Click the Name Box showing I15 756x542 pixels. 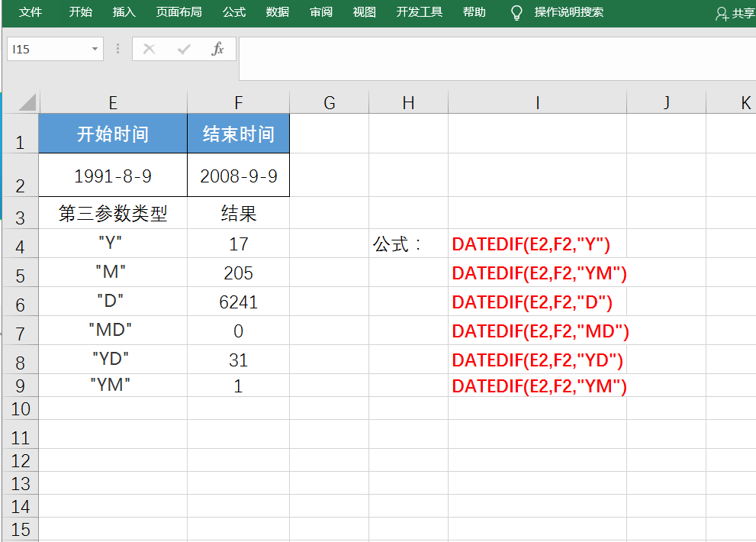(x=56, y=49)
